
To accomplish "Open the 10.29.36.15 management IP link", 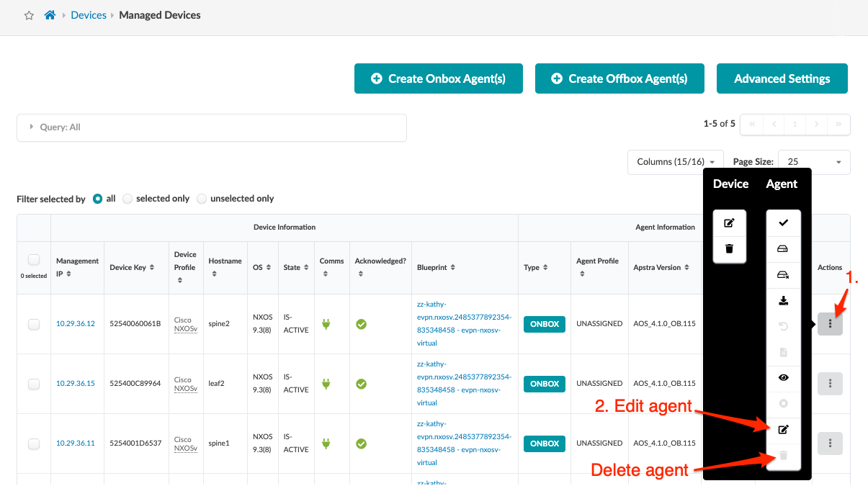I will 76,384.
